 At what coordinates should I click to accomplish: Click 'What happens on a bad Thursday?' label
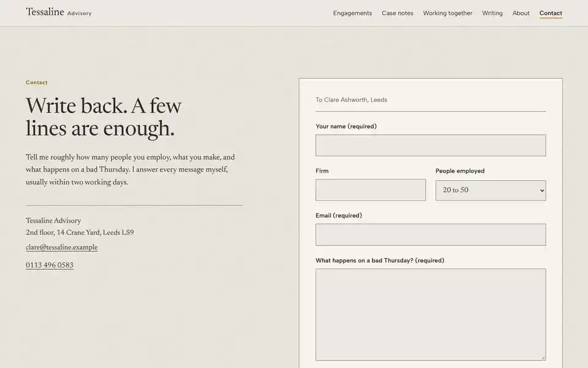pos(380,261)
